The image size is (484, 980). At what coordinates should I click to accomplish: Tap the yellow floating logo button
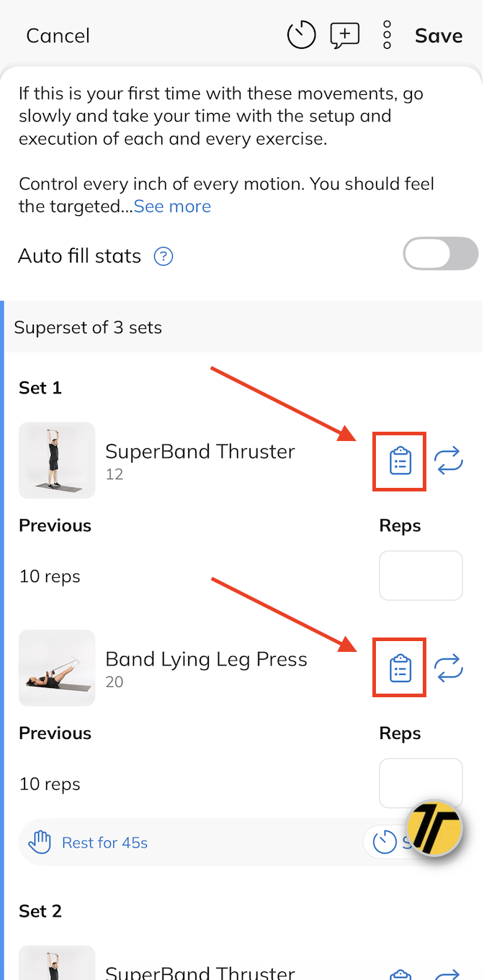coord(434,828)
